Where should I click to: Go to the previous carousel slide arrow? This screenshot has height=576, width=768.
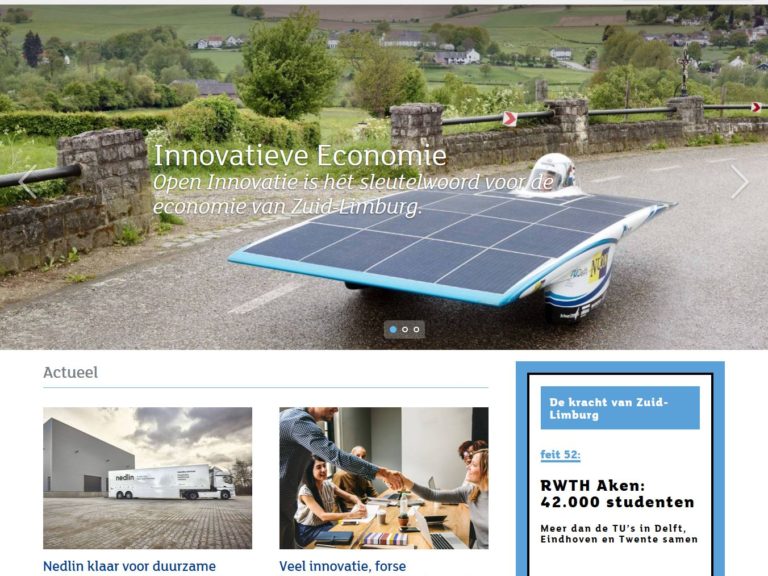click(27, 182)
